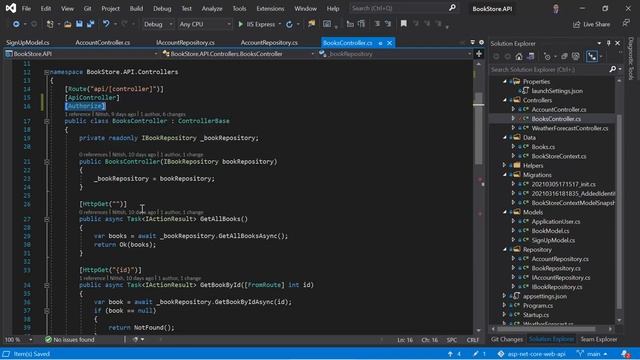Viewport: 640px width, 360px height.
Task: Open the File menu
Action: click(x=26, y=9)
